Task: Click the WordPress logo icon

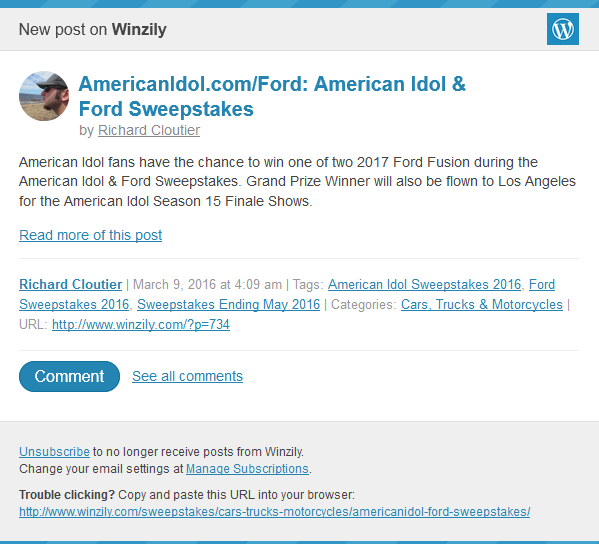Action: click(x=562, y=29)
